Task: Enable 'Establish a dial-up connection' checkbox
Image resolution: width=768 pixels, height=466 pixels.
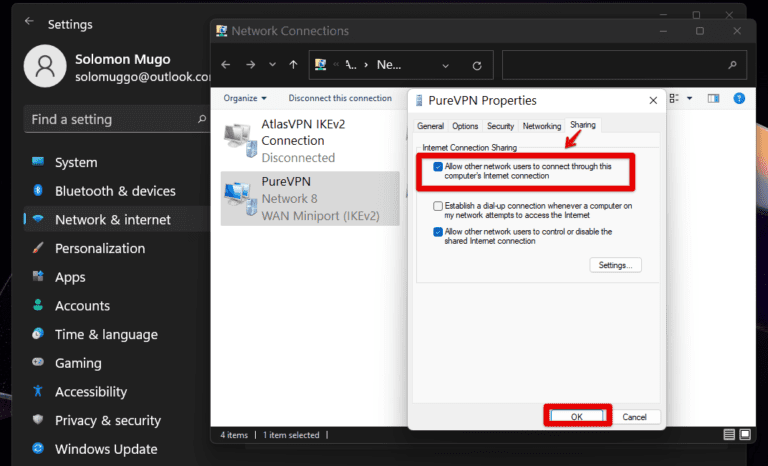Action: [438, 206]
